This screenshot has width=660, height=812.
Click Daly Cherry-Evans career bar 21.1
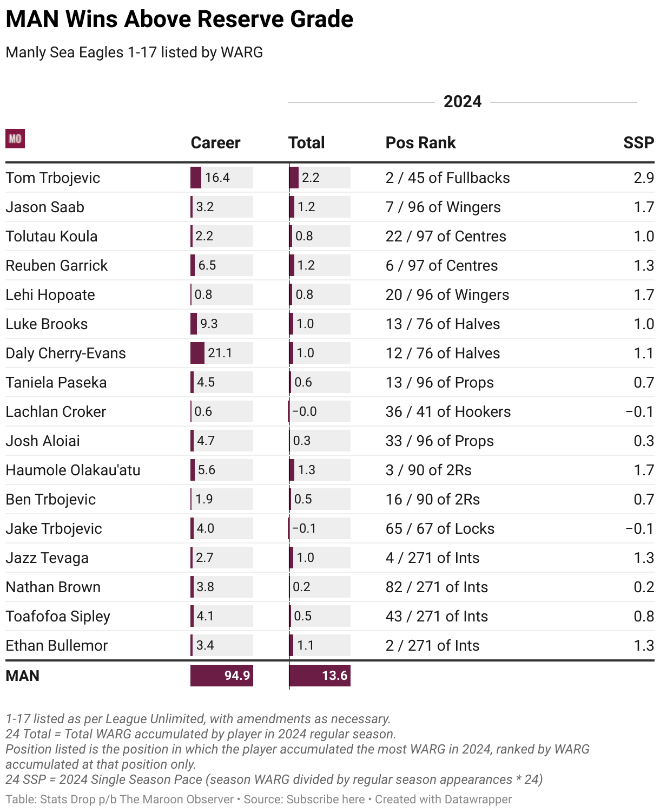[x=222, y=353]
